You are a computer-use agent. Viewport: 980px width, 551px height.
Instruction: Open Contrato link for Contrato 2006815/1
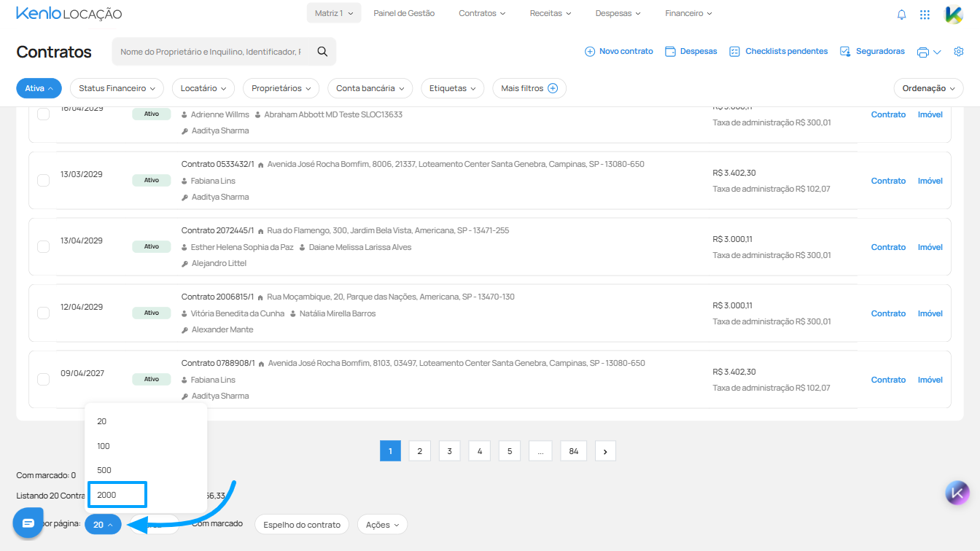click(888, 313)
